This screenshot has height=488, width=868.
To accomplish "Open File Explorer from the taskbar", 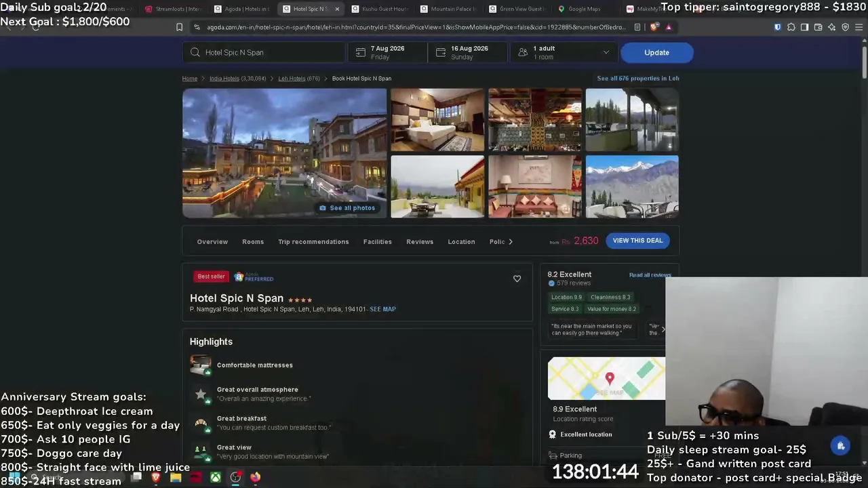I will (176, 477).
